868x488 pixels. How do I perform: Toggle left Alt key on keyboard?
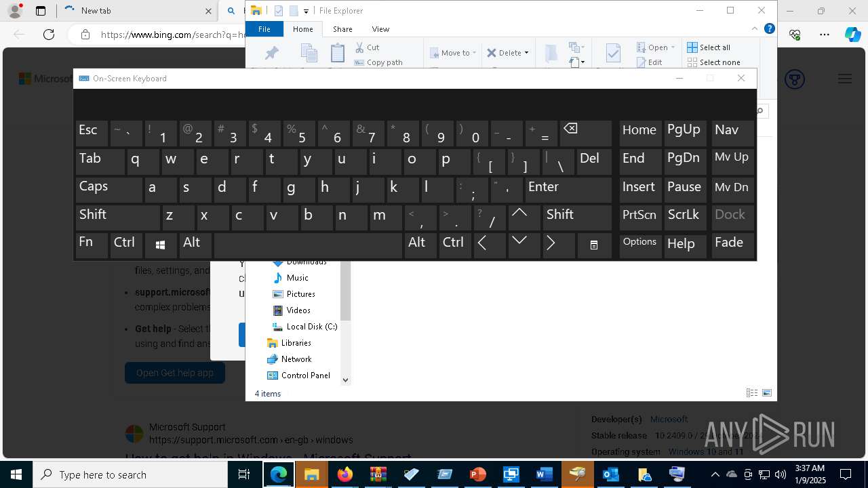pyautogui.click(x=195, y=245)
